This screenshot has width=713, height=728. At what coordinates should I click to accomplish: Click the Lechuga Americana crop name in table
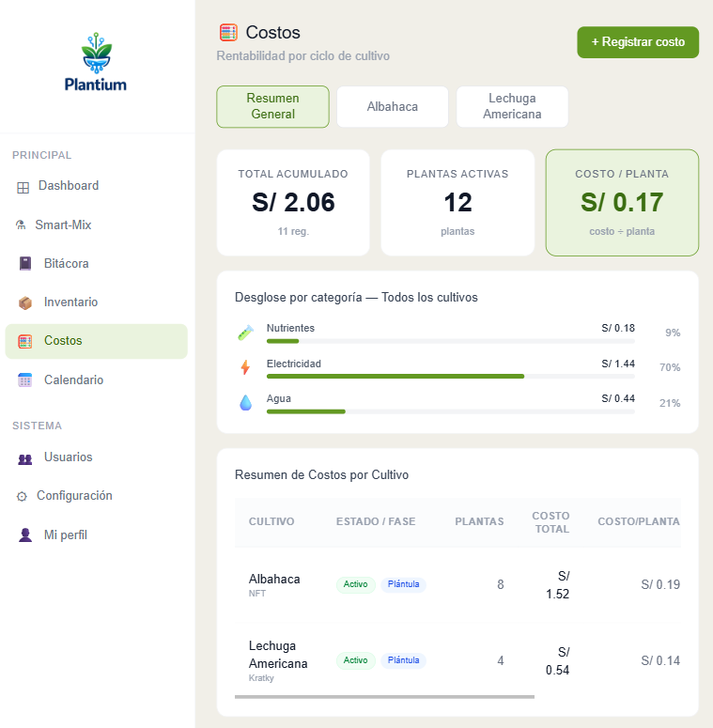[278, 655]
